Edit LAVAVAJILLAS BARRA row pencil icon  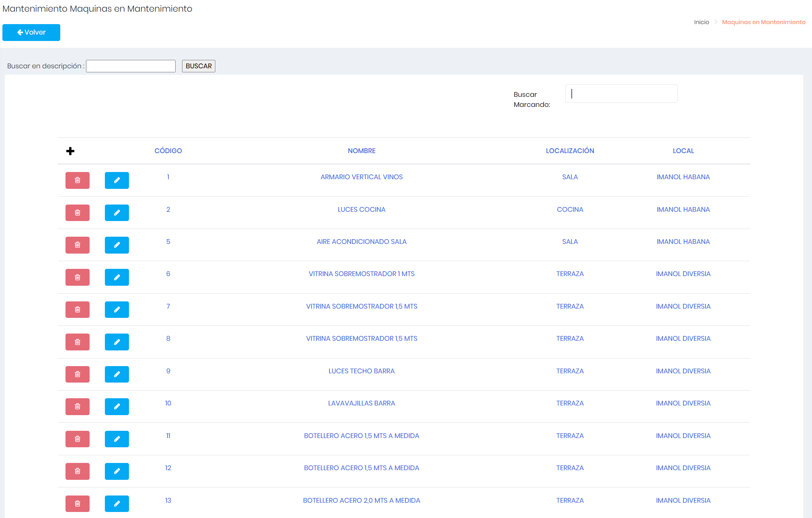point(117,407)
